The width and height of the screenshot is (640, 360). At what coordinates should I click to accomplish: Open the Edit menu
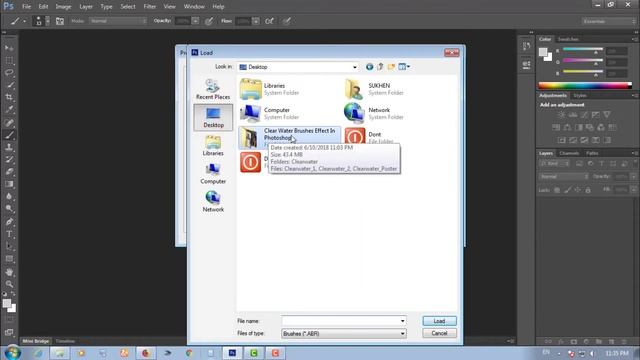pyautogui.click(x=43, y=7)
